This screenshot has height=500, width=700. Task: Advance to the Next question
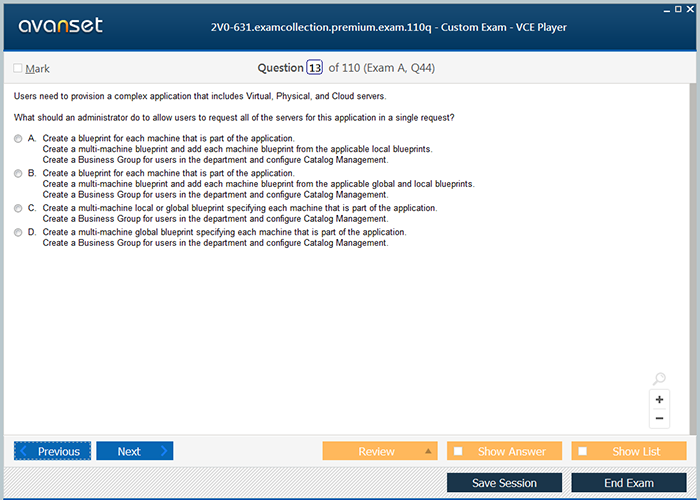tap(134, 451)
